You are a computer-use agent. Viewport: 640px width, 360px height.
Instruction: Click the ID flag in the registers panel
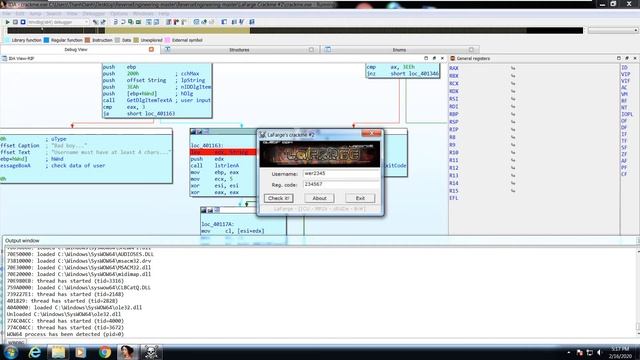(624, 68)
